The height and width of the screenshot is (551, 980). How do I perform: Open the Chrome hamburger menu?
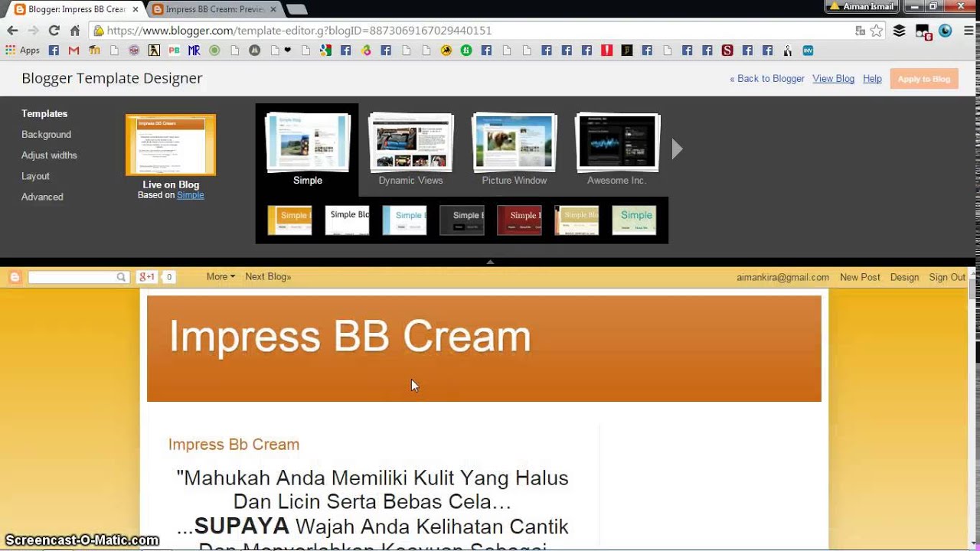967,31
